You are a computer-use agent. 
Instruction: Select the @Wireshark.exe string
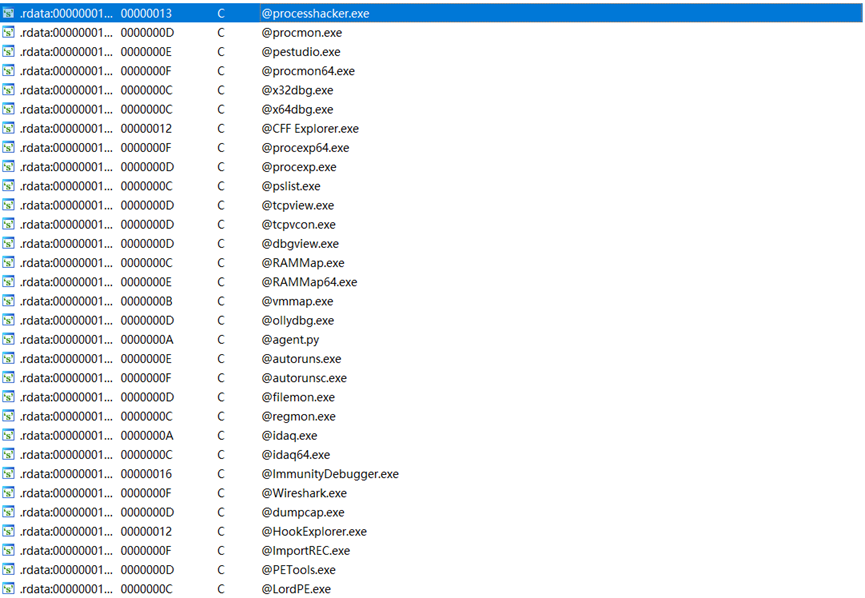click(304, 493)
